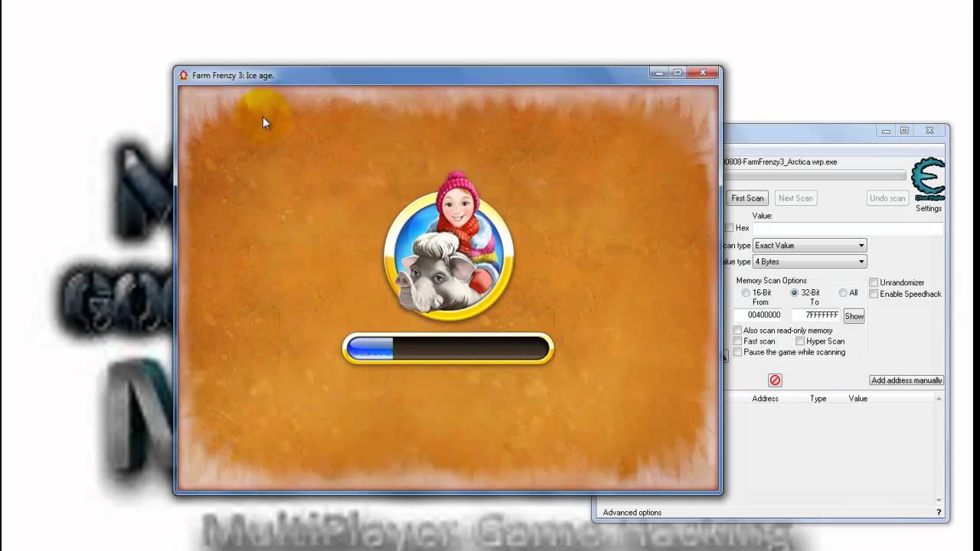The width and height of the screenshot is (980, 551).
Task: Click the Next Scan button
Action: click(795, 198)
